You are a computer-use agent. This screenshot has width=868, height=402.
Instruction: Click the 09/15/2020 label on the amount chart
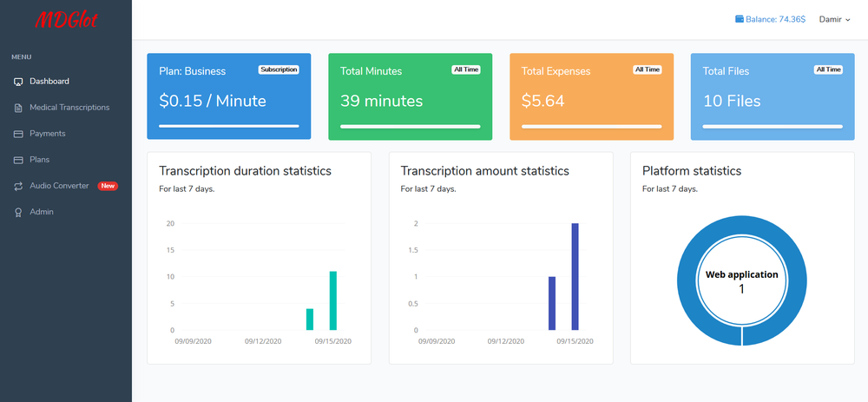(x=575, y=341)
